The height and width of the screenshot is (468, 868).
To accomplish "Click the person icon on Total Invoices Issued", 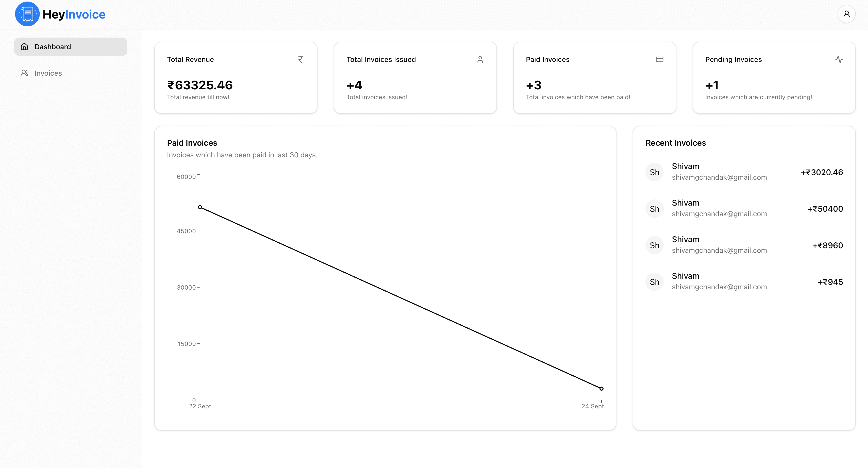I will 480,59.
